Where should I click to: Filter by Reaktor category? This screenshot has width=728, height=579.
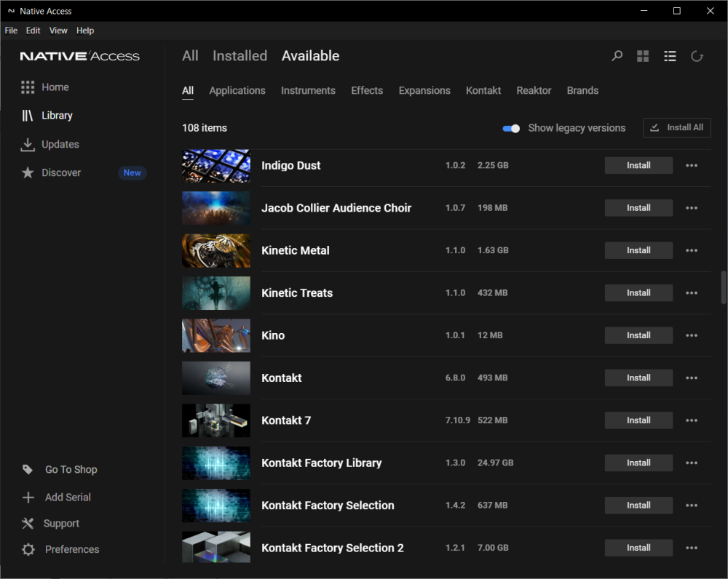(534, 90)
